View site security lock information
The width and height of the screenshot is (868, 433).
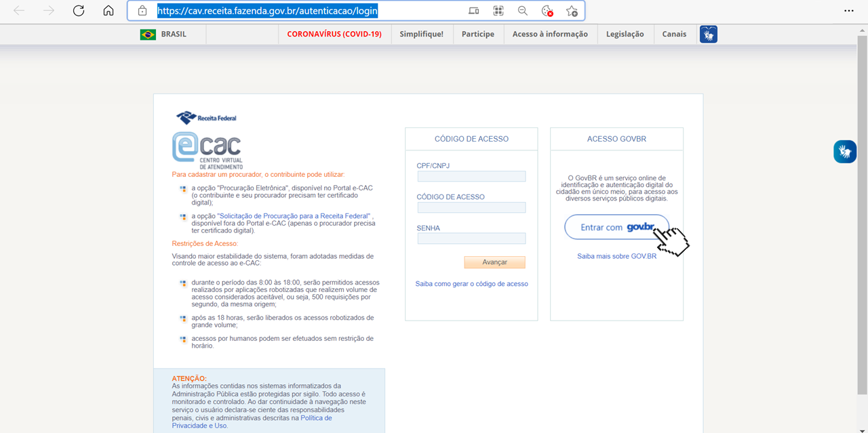pyautogui.click(x=142, y=11)
